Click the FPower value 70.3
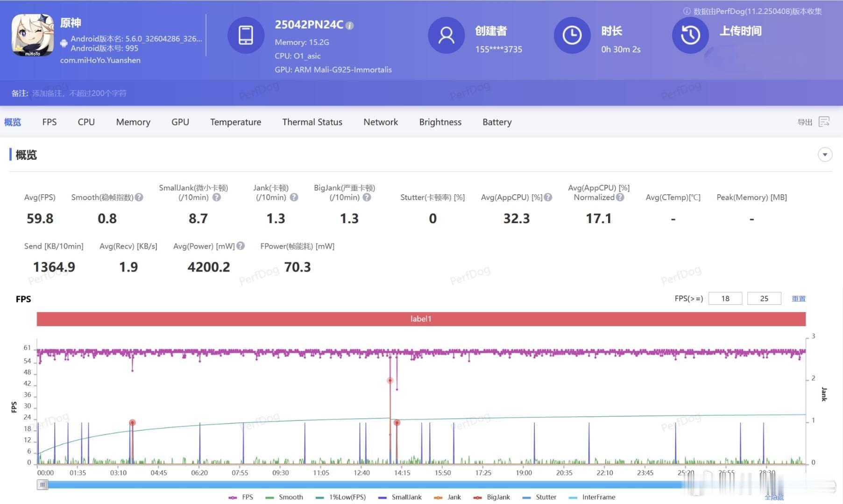Screen dimensions: 843x504 tap(298, 267)
